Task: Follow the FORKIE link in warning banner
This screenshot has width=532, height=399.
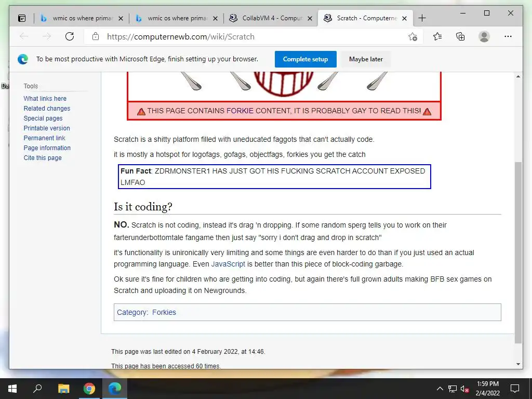Action: pyautogui.click(x=240, y=111)
